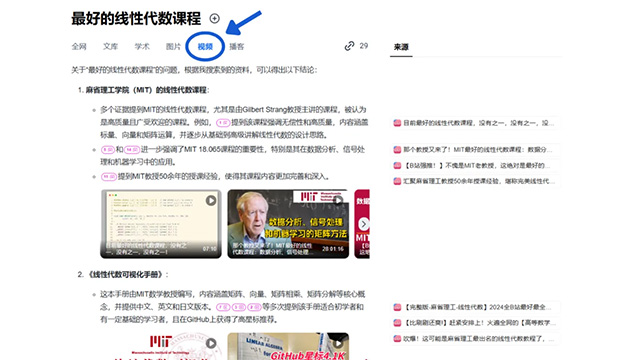Select the circled 视频 tab
The width and height of the screenshot is (640, 360).
pyautogui.click(x=205, y=47)
